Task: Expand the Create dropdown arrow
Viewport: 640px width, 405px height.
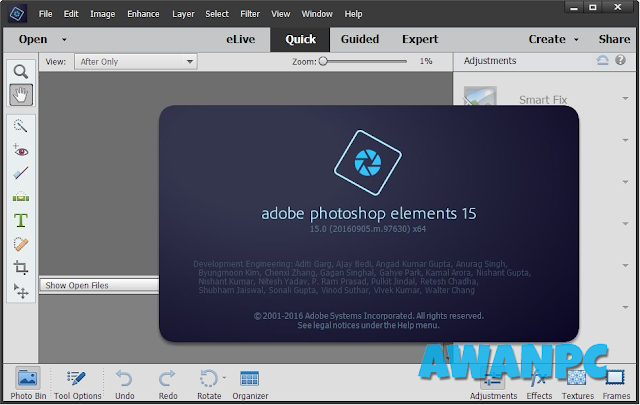Action: click(576, 40)
